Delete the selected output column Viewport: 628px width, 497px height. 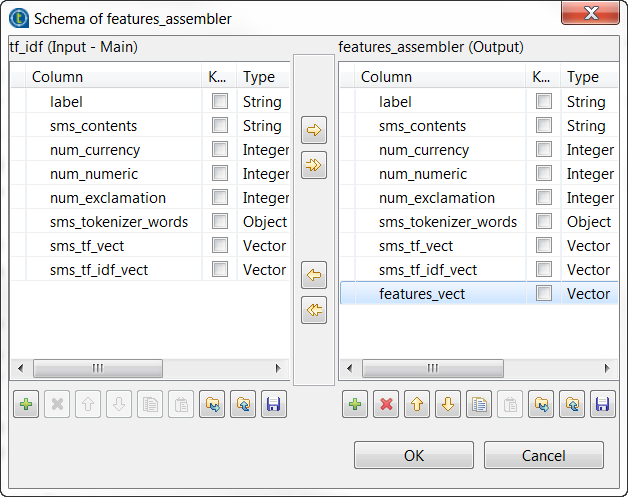pyautogui.click(x=385, y=404)
